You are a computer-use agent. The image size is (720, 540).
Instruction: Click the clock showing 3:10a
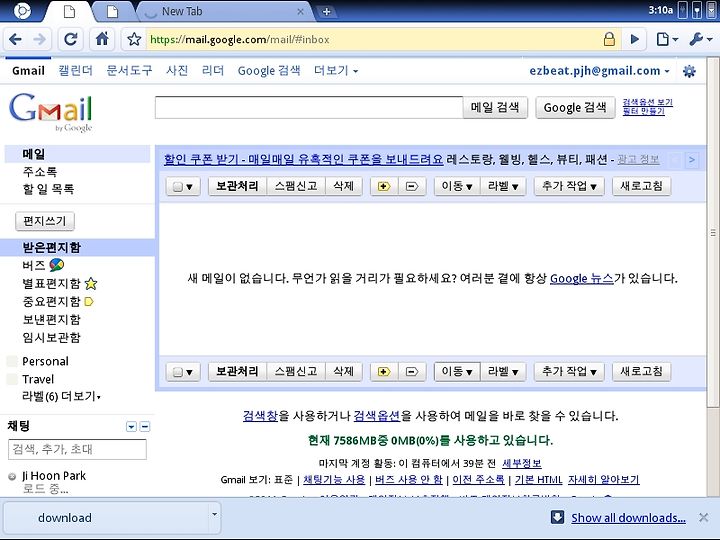(660, 10)
